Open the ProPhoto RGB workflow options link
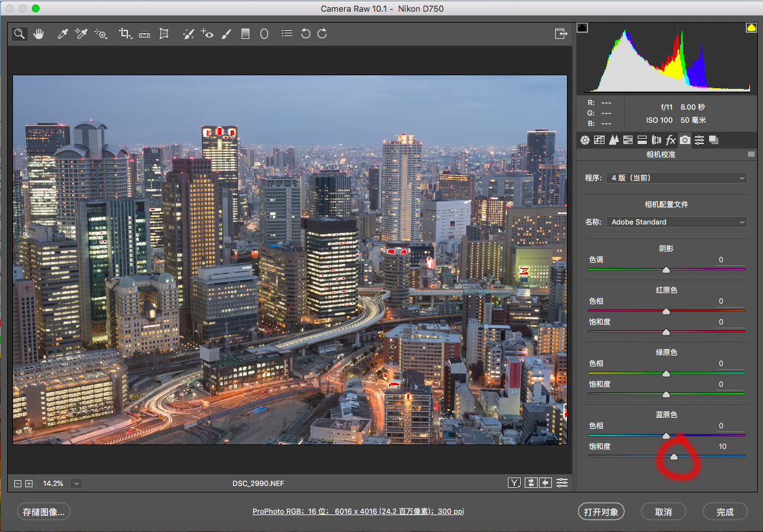The image size is (763, 532). click(358, 512)
